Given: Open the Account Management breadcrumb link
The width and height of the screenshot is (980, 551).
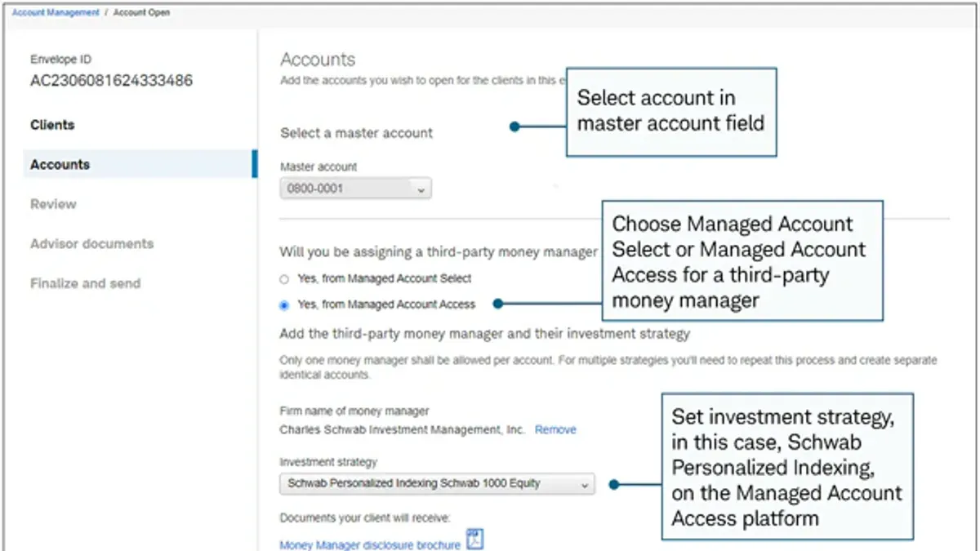Looking at the screenshot, I should coord(56,13).
